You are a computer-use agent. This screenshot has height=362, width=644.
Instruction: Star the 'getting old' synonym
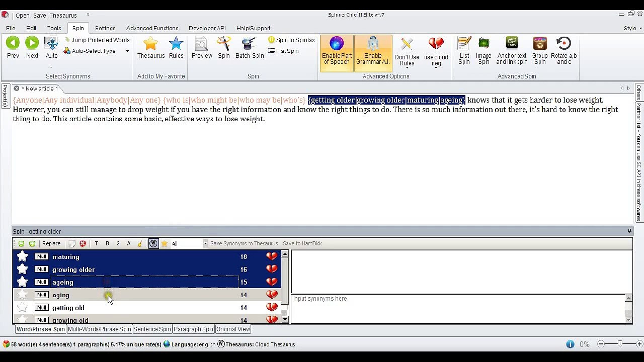tap(22, 307)
